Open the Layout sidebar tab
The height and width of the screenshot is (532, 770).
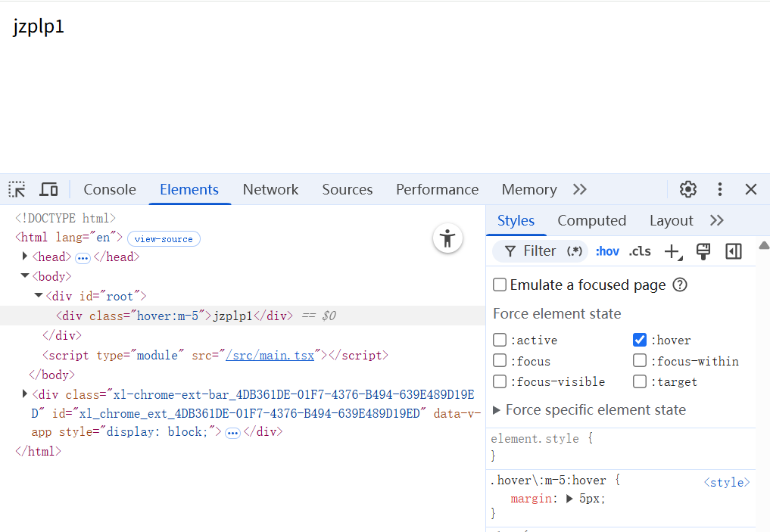coord(672,220)
